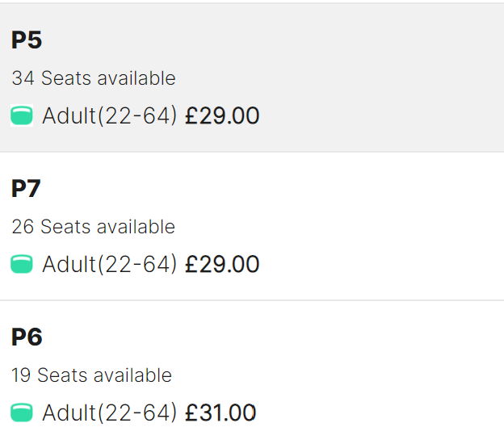Image resolution: width=504 pixels, height=444 pixels.
Task: Click empty space right of P7 heading
Action: pos(273,189)
